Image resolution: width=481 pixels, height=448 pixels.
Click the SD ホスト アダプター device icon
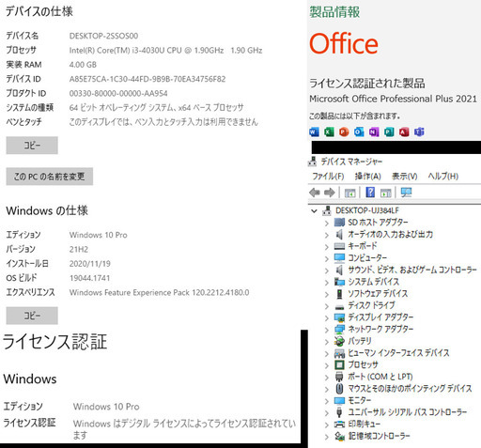pyautogui.click(x=339, y=223)
